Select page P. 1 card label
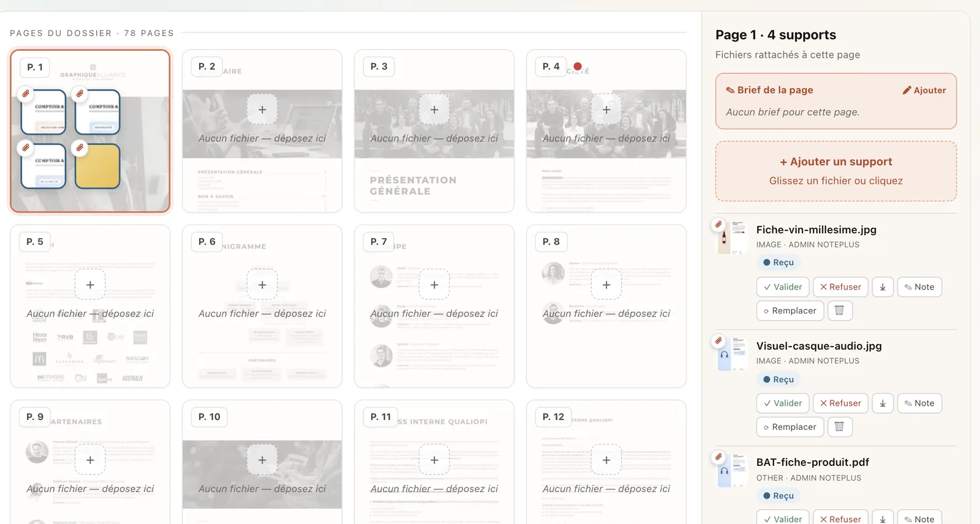980x524 pixels. (35, 67)
